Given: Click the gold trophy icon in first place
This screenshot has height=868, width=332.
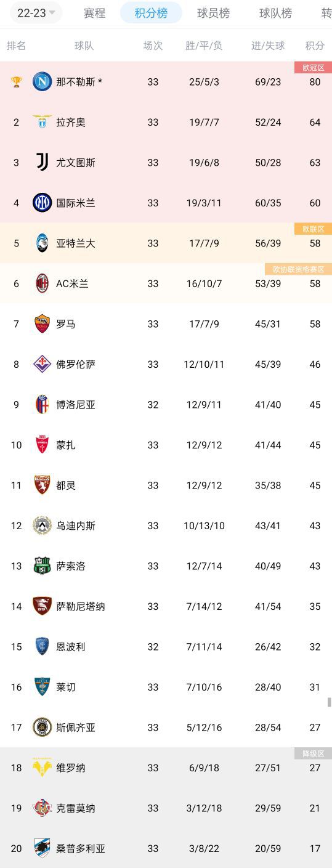Looking at the screenshot, I should (x=17, y=81).
